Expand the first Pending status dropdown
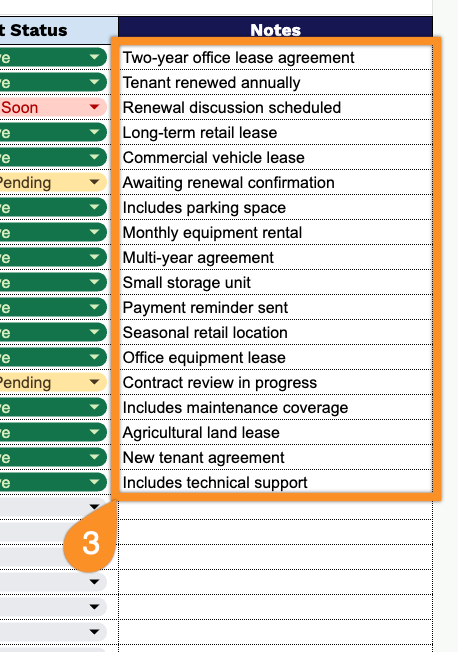Image resolution: width=458 pixels, height=652 pixels. pos(94,182)
